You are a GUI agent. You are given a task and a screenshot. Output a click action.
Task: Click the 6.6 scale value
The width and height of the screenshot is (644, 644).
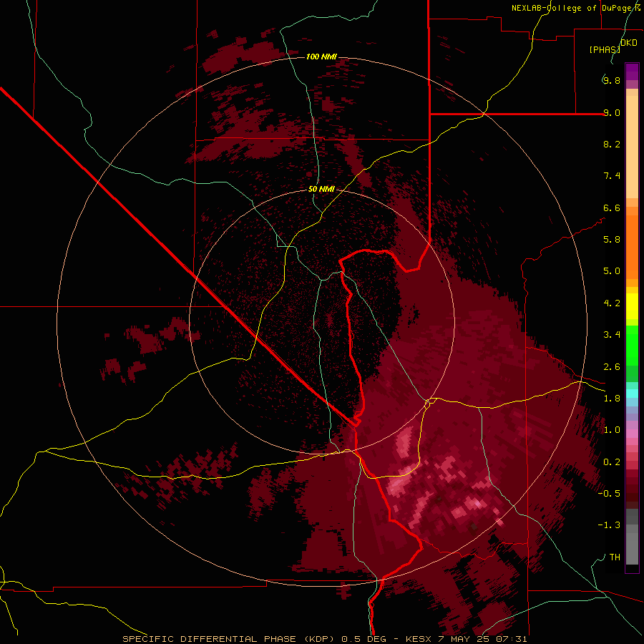[x=612, y=208]
